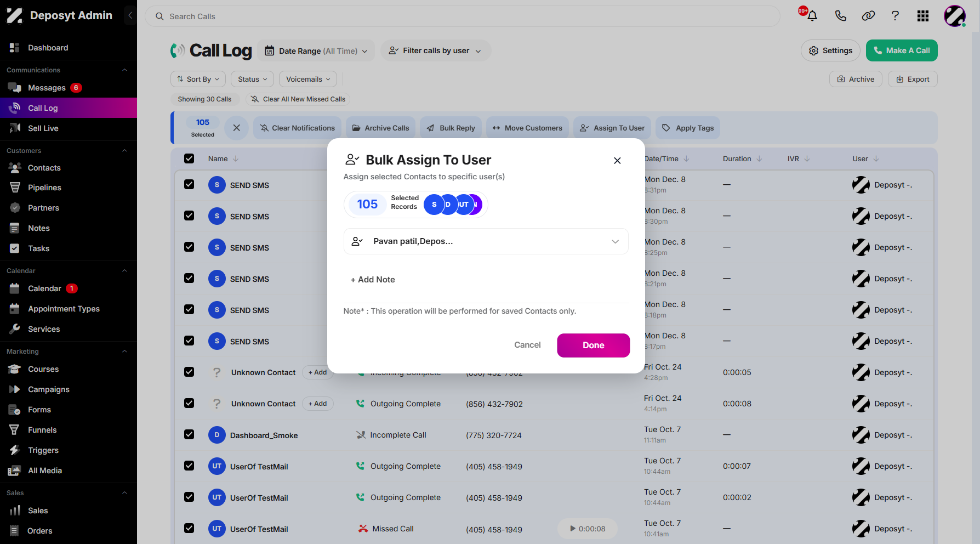
Task: Play the 0:00:08 voicemail recording
Action: coord(588,529)
